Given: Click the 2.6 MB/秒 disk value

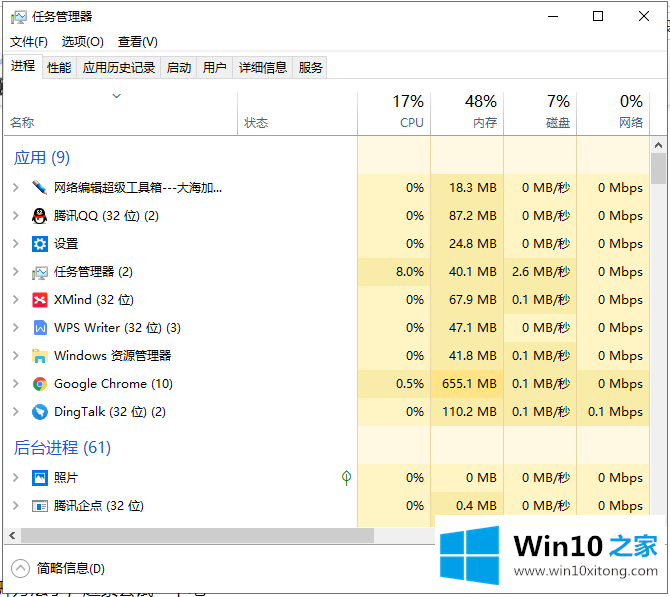Looking at the screenshot, I should [x=541, y=272].
